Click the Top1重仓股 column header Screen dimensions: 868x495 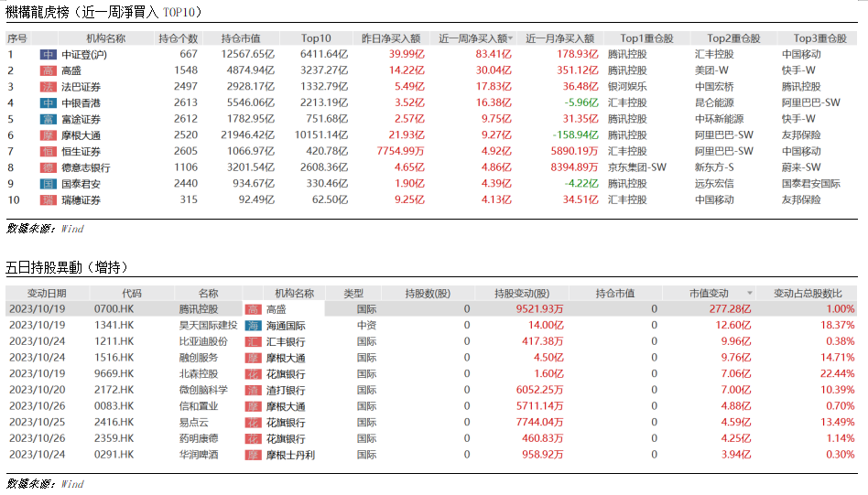[646, 38]
